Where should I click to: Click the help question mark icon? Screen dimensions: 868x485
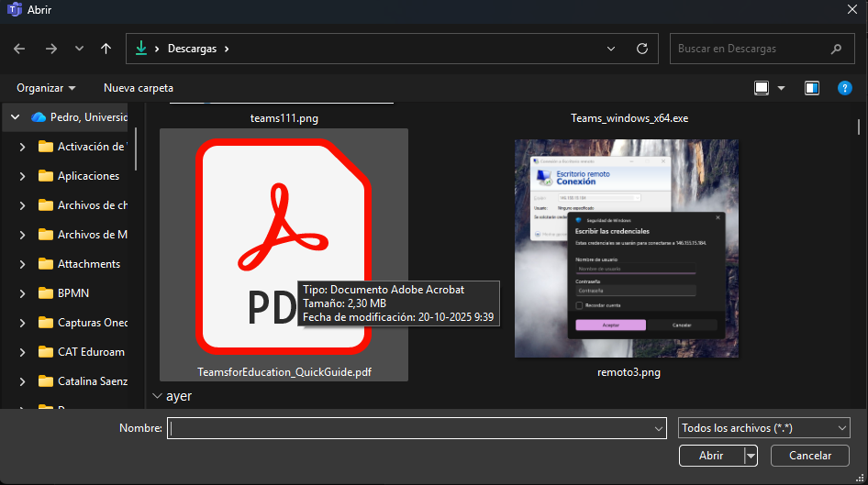point(845,88)
